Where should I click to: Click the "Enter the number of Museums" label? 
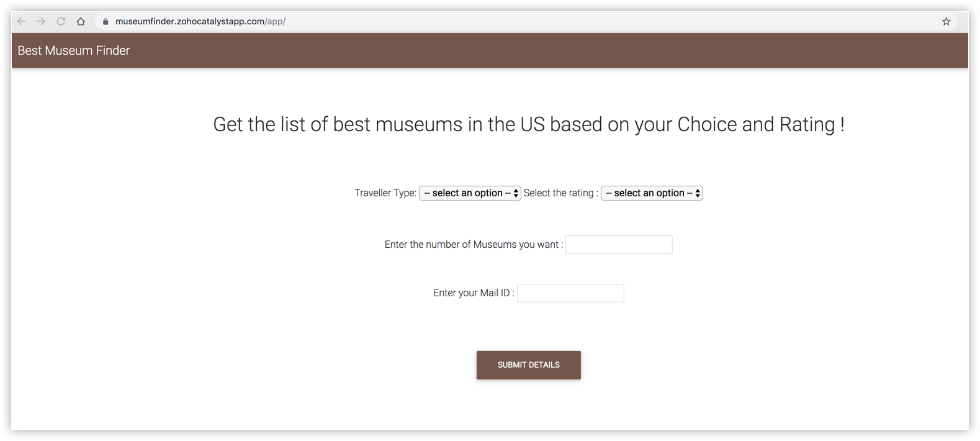click(x=473, y=245)
